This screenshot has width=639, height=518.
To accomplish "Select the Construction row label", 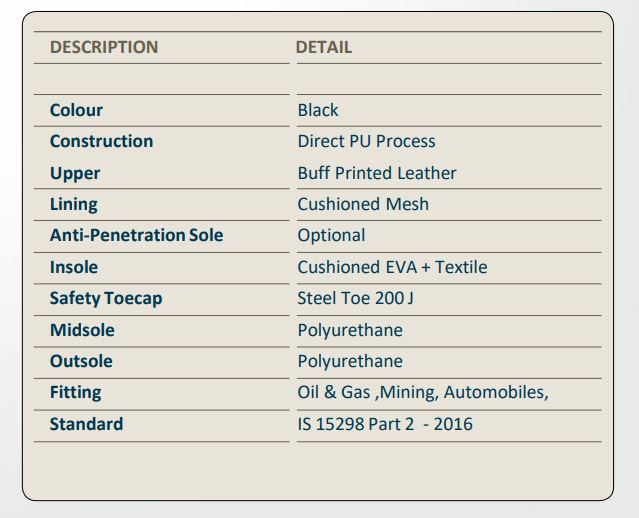I will tap(101, 141).
